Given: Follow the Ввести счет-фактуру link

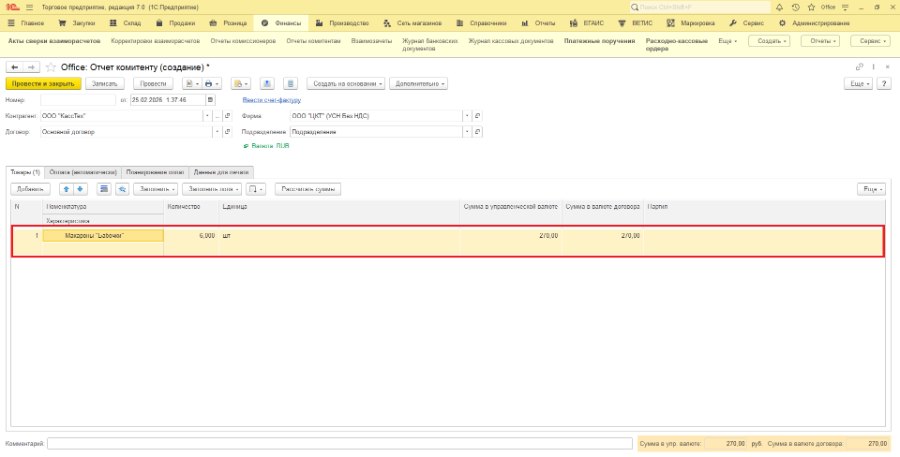Looking at the screenshot, I should pos(271,100).
